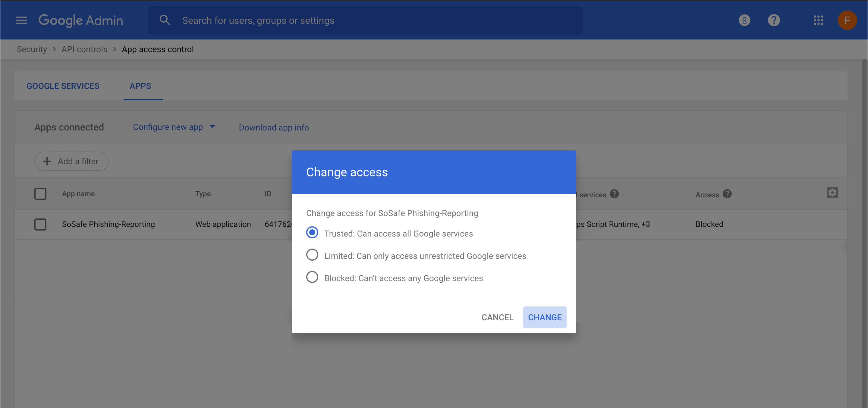868x408 pixels.
Task: Click the Add a filter chip
Action: [x=71, y=162]
